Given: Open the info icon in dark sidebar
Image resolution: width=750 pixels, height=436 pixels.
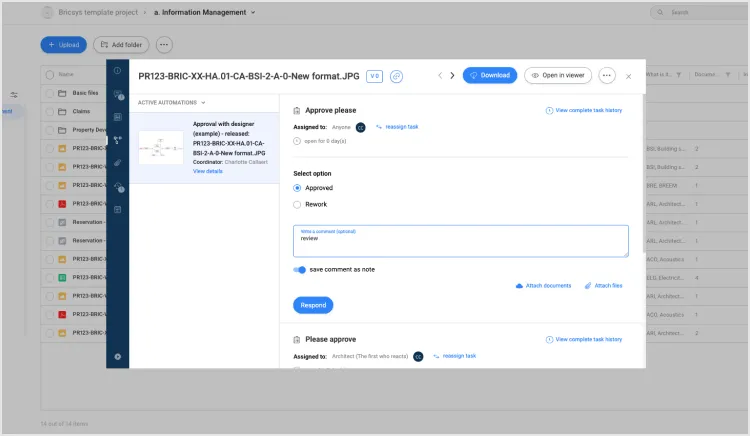Looking at the screenshot, I should tap(117, 71).
